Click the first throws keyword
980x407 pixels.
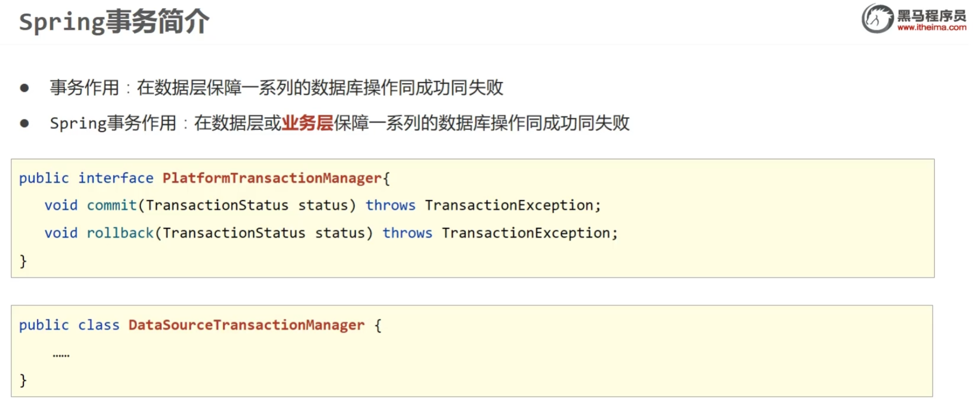[390, 205]
